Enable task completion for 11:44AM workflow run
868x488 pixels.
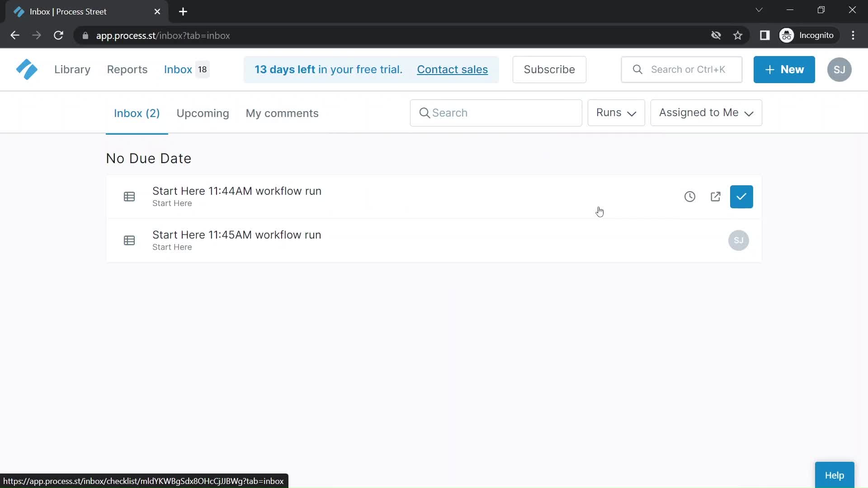coord(741,197)
